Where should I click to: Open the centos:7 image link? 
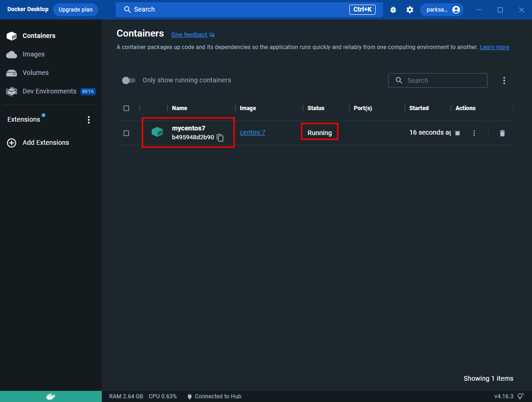click(253, 133)
